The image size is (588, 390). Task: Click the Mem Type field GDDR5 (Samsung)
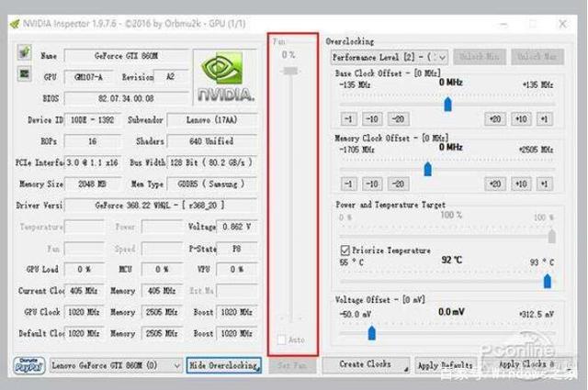click(212, 184)
